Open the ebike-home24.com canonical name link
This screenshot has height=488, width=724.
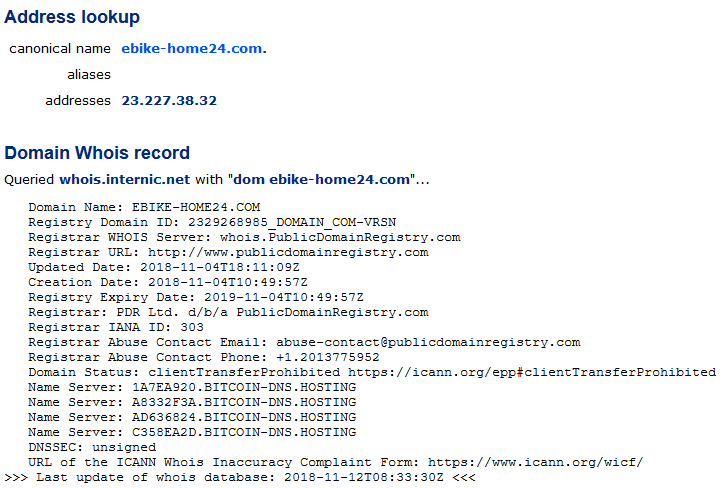pyautogui.click(x=194, y=48)
